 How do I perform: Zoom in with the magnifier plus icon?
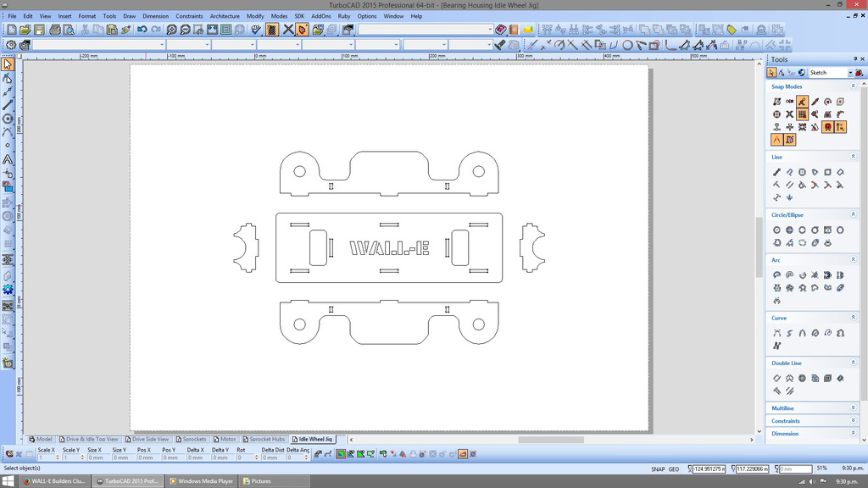pos(171,30)
